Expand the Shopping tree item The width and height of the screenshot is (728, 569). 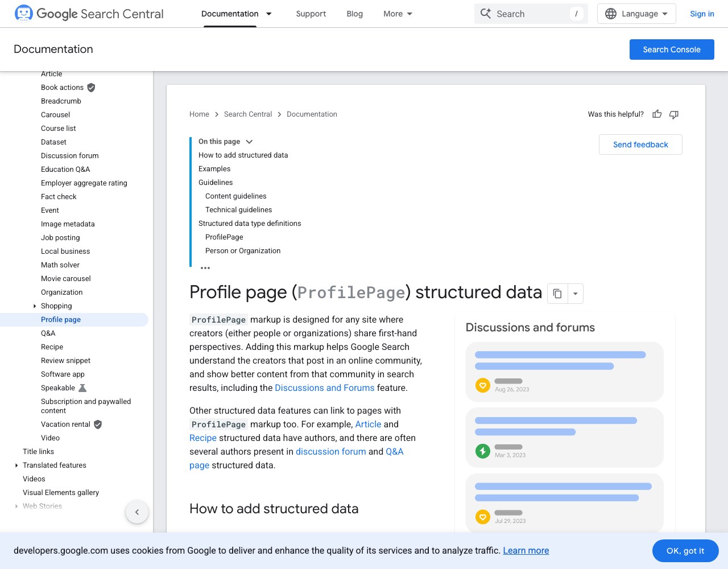coord(35,306)
